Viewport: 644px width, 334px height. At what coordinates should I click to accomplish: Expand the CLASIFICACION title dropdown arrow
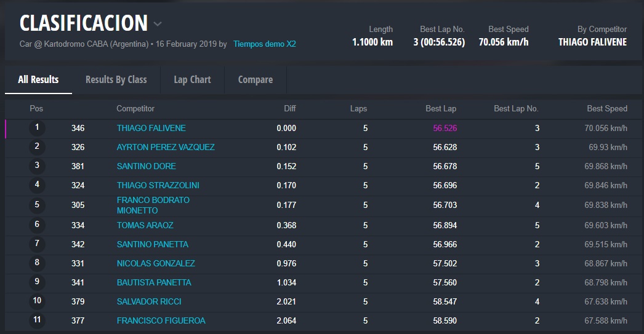pyautogui.click(x=158, y=25)
